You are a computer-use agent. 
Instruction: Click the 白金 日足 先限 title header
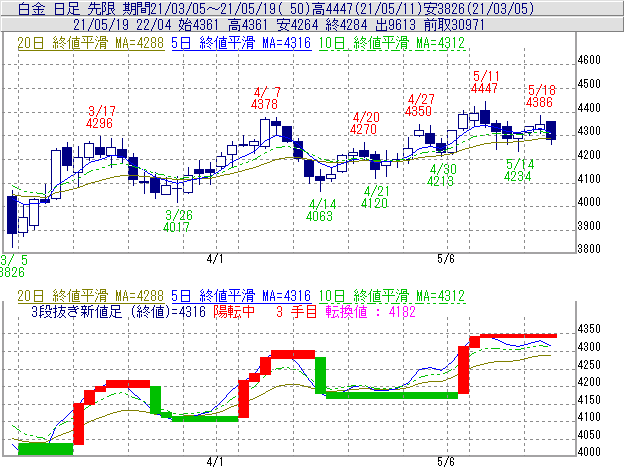click(x=66, y=8)
